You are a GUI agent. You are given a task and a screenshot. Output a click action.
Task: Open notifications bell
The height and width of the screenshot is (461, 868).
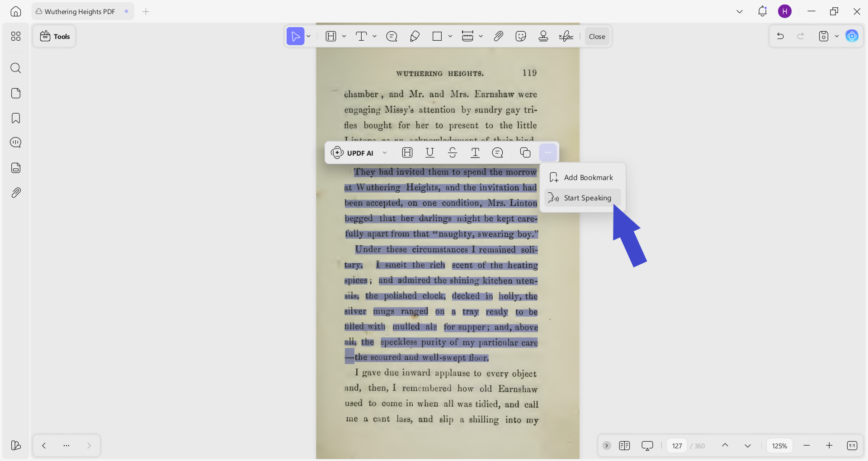click(762, 11)
